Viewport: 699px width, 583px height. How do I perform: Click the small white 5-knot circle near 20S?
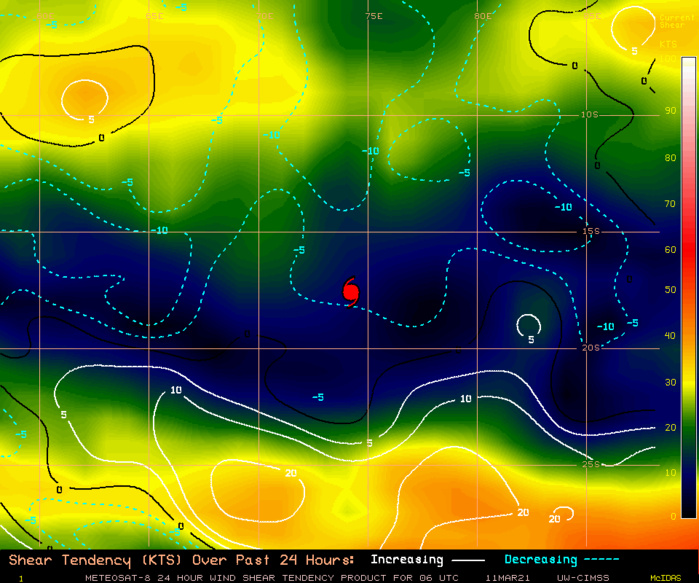[528, 325]
